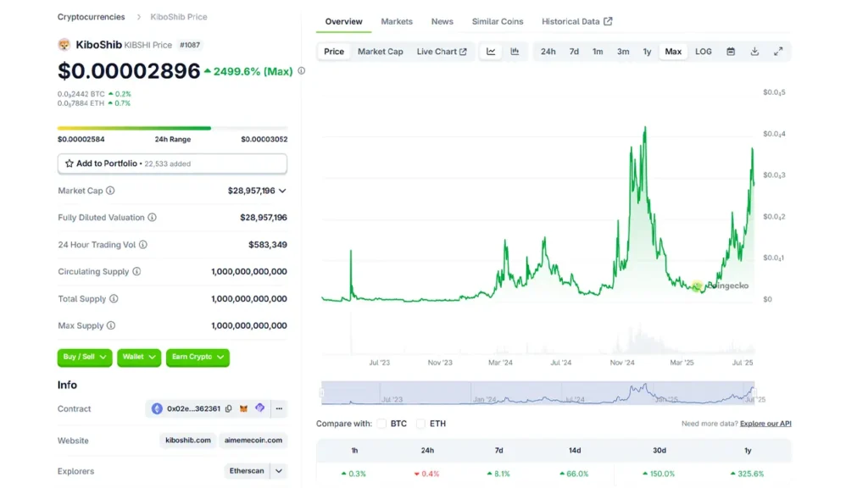Open the Earn Crypto dropdown
The height and width of the screenshot is (488, 868).
pyautogui.click(x=198, y=358)
